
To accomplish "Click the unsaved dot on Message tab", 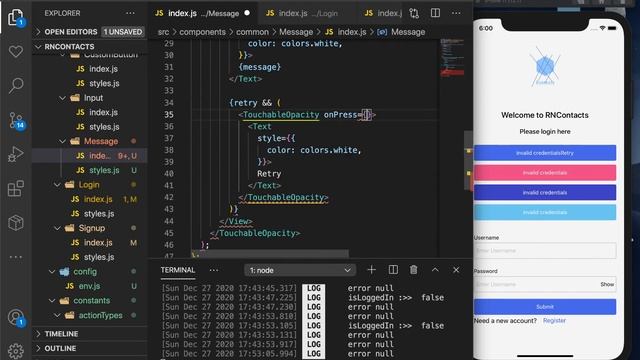I will click(247, 13).
